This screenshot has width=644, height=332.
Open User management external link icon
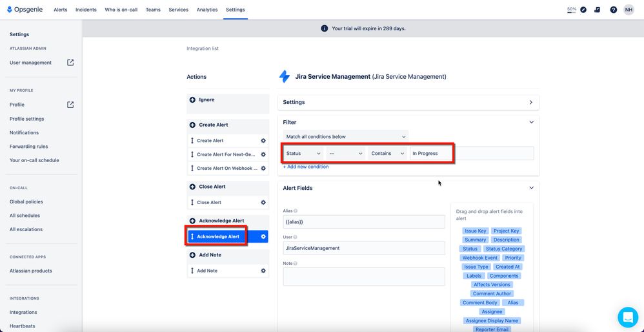(x=70, y=63)
